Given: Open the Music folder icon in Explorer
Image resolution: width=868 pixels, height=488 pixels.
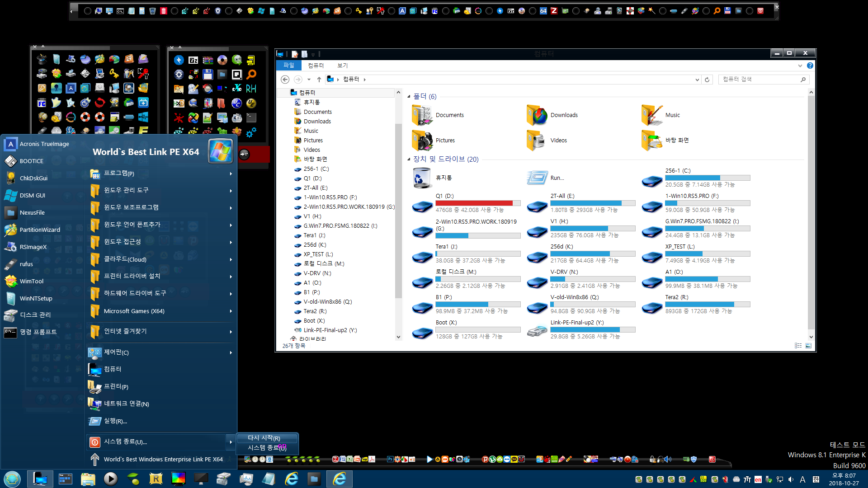Looking at the screenshot, I should coord(651,115).
